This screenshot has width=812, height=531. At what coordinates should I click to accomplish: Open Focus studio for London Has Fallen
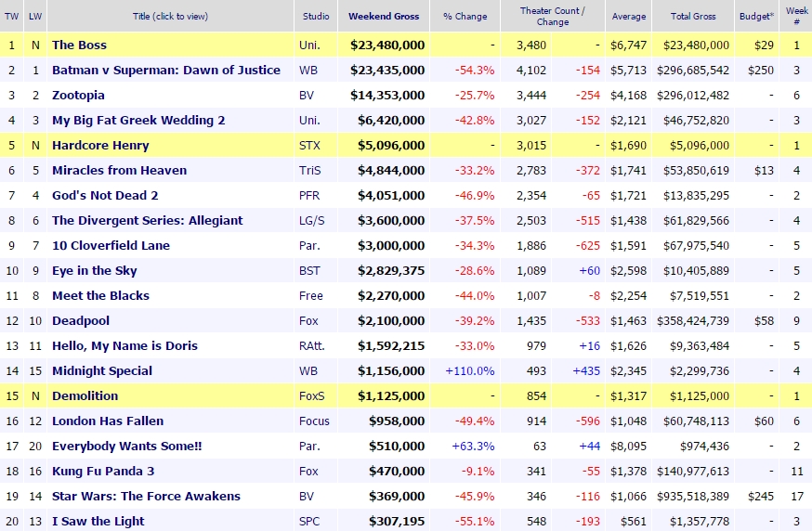(314, 421)
